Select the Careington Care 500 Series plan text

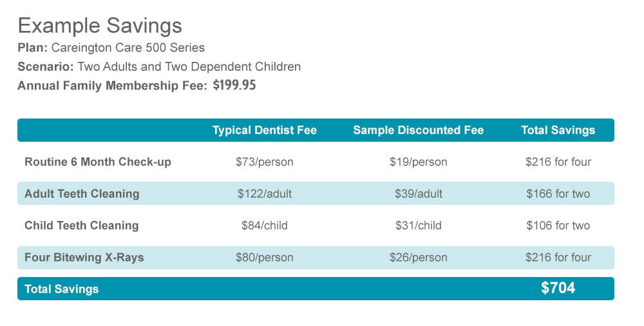128,48
